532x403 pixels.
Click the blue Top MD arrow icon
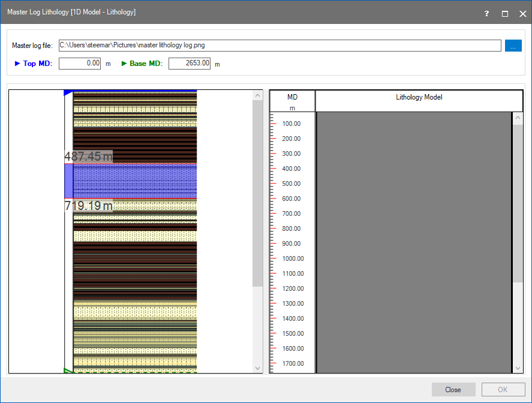point(17,64)
